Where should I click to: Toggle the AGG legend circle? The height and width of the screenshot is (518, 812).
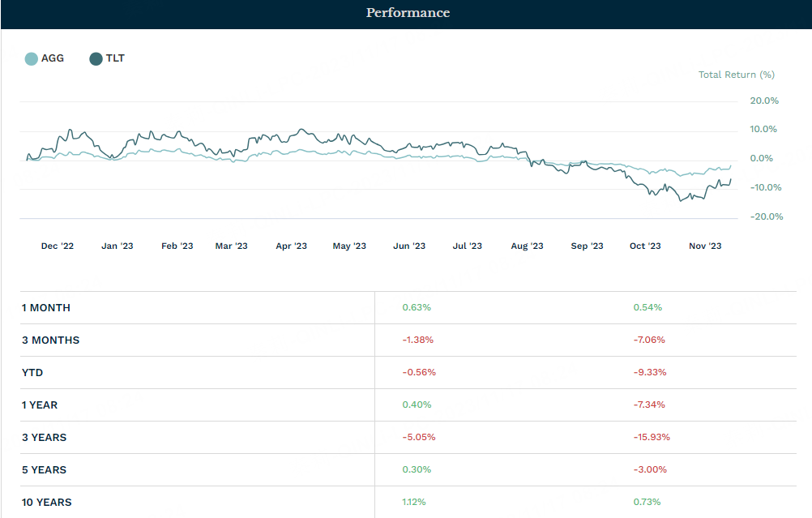tap(31, 59)
